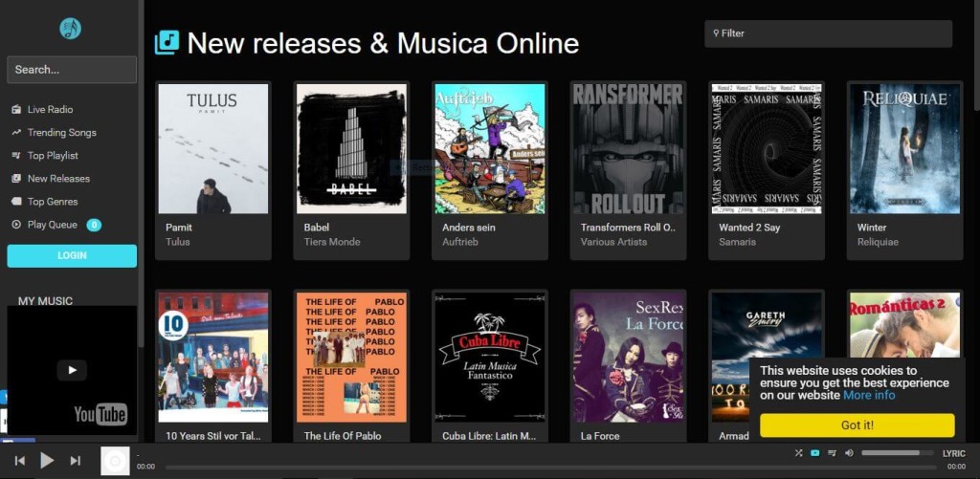Viewport: 980px width, 479px height.
Task: Toggle the video mode icon in player
Action: pyautogui.click(x=815, y=453)
